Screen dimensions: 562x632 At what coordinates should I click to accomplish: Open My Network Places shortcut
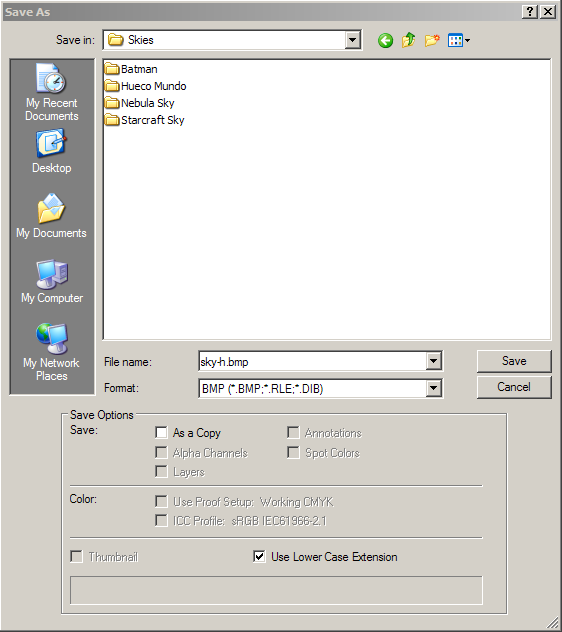click(51, 352)
